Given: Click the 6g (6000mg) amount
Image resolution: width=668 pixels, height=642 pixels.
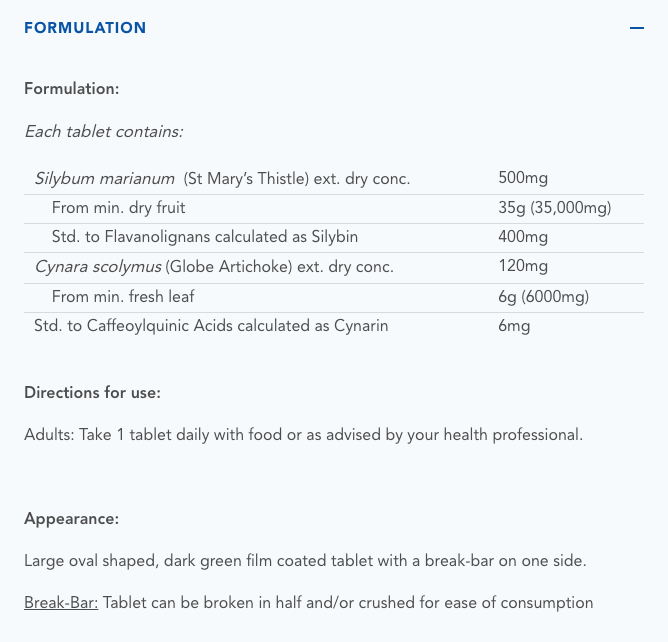Looking at the screenshot, I should coord(543,296).
